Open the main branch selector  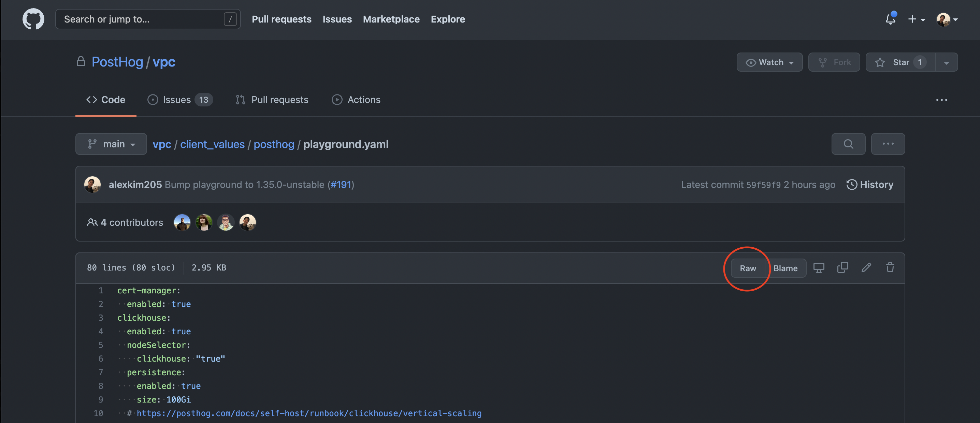tap(111, 144)
